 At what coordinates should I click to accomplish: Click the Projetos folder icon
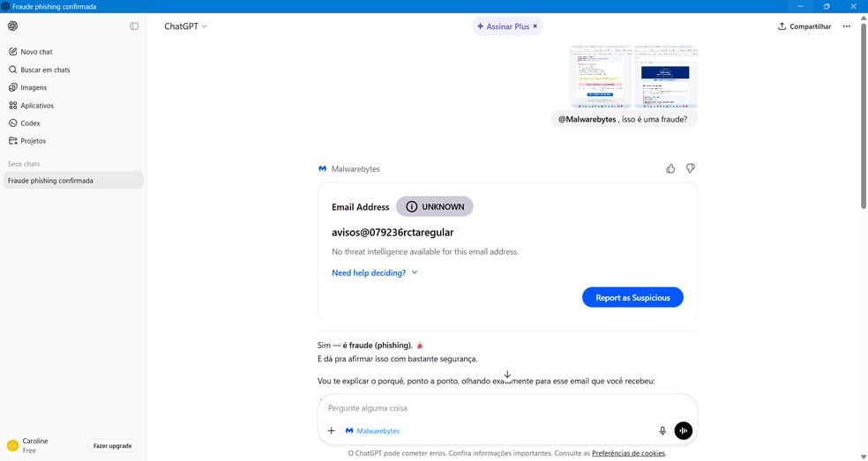pos(12,140)
